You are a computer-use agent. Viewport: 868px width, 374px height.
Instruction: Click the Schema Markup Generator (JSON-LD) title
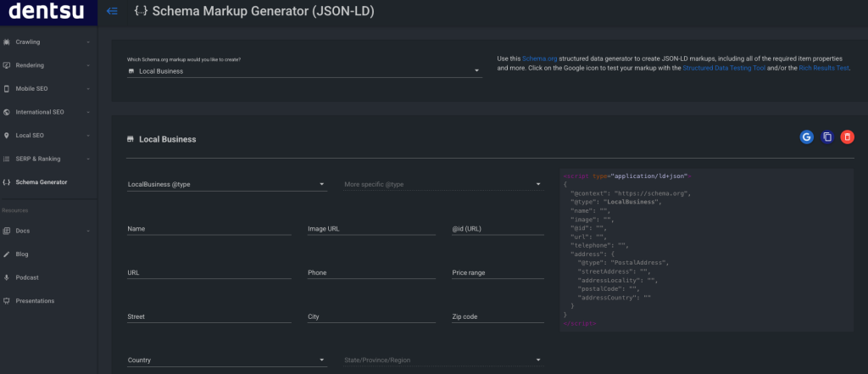(263, 11)
